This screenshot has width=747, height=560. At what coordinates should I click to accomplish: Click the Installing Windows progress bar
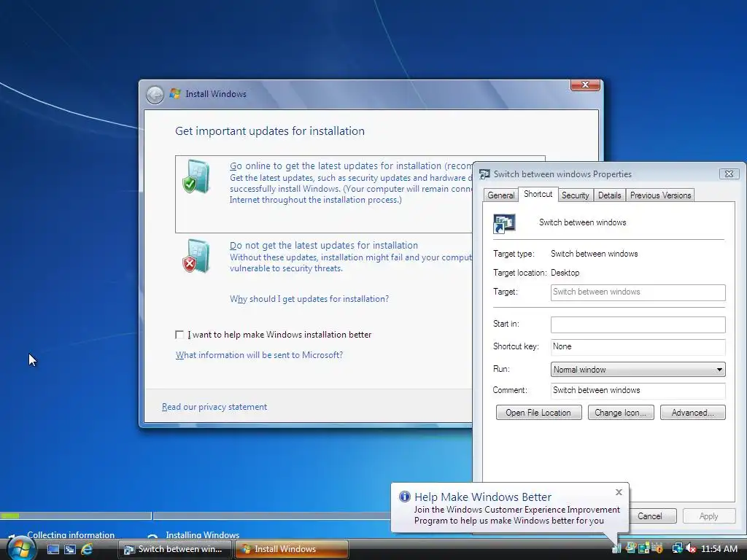[272, 516]
